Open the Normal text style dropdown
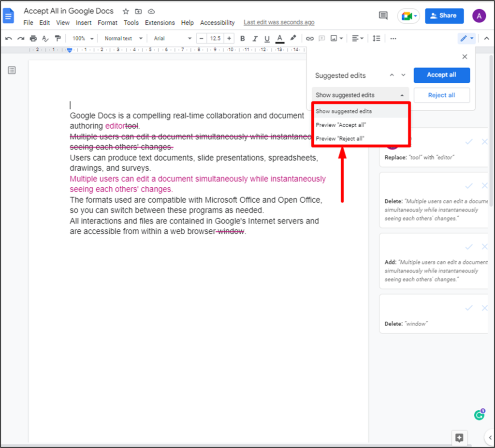This screenshot has height=448, width=495. pyautogui.click(x=123, y=39)
